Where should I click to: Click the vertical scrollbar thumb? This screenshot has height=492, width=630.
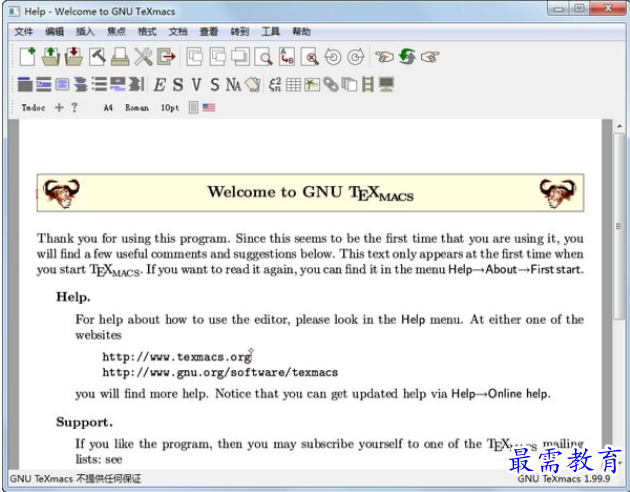coord(619,227)
